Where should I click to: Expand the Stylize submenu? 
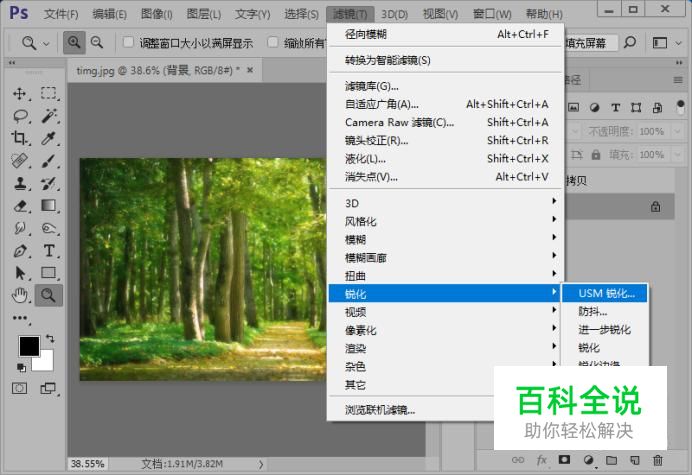446,221
